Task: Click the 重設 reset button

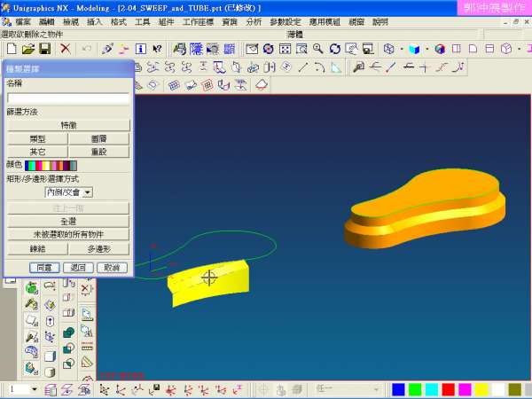Action: (x=98, y=152)
